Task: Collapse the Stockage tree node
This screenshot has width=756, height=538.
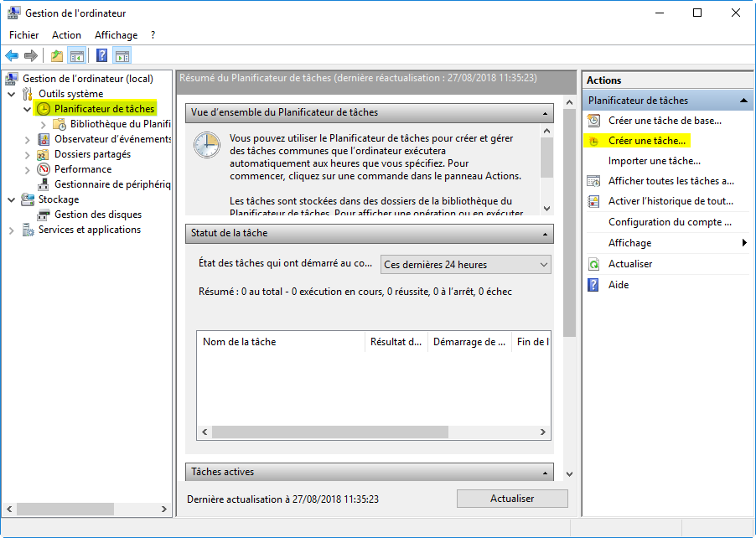Action: 12,199
